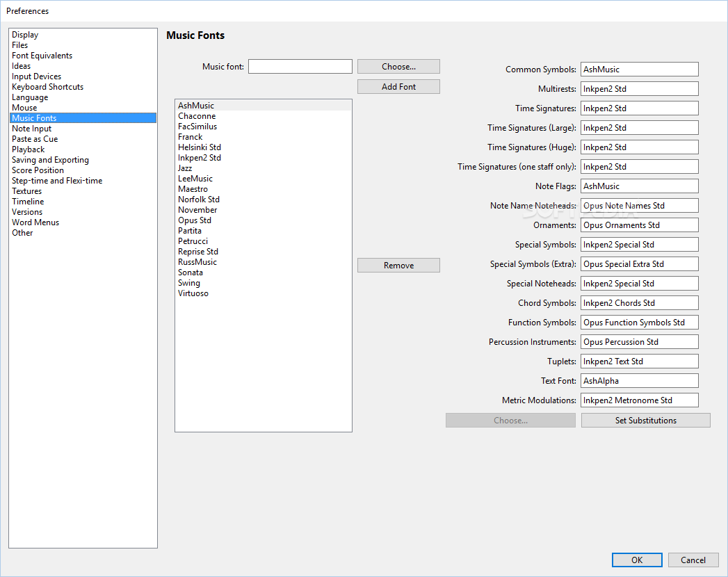Viewport: 728px width, 577px height.
Task: Open Saving and Exporting preferences
Action: click(83, 160)
